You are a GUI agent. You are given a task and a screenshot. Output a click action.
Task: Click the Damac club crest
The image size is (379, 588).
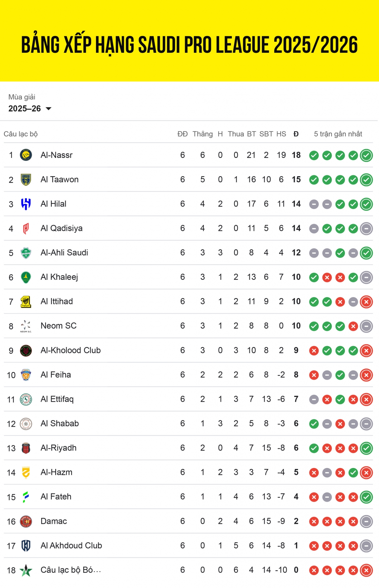(26, 521)
